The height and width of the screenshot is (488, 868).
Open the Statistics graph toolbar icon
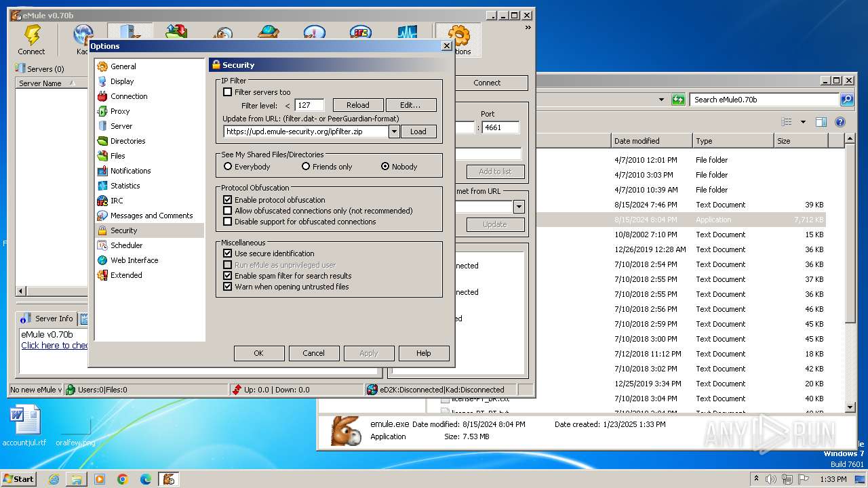tap(407, 31)
